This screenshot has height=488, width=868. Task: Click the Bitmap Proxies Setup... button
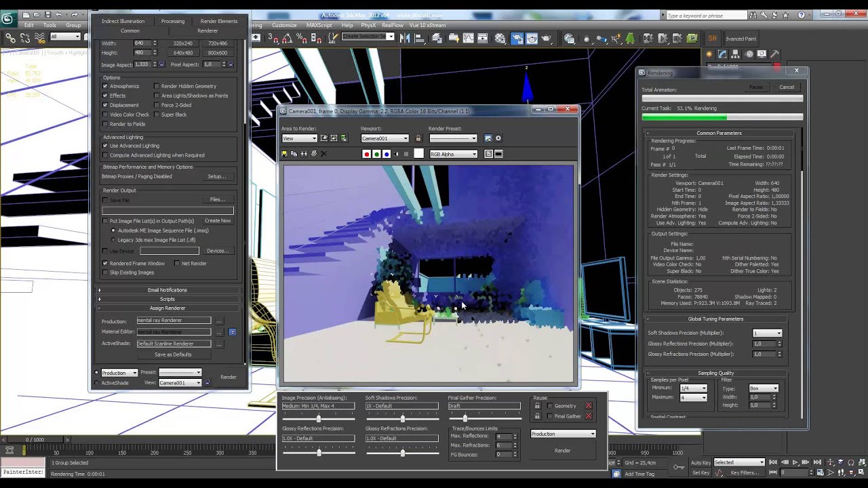216,176
